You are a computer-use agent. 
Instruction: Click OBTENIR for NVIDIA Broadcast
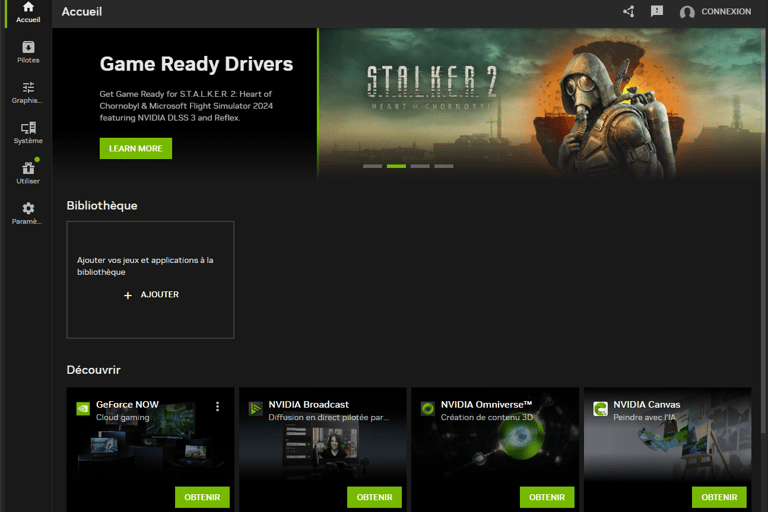point(374,497)
